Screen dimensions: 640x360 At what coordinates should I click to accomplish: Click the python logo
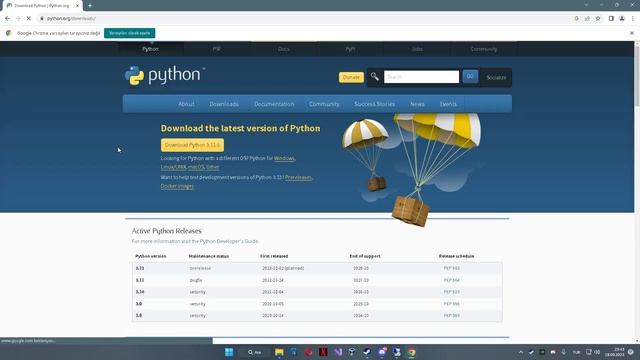164,76
